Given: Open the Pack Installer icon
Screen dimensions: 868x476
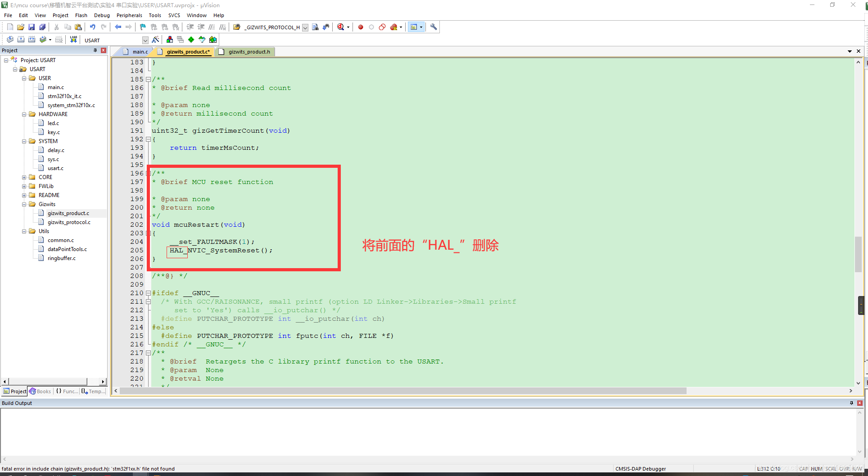Looking at the screenshot, I should tap(213, 40).
